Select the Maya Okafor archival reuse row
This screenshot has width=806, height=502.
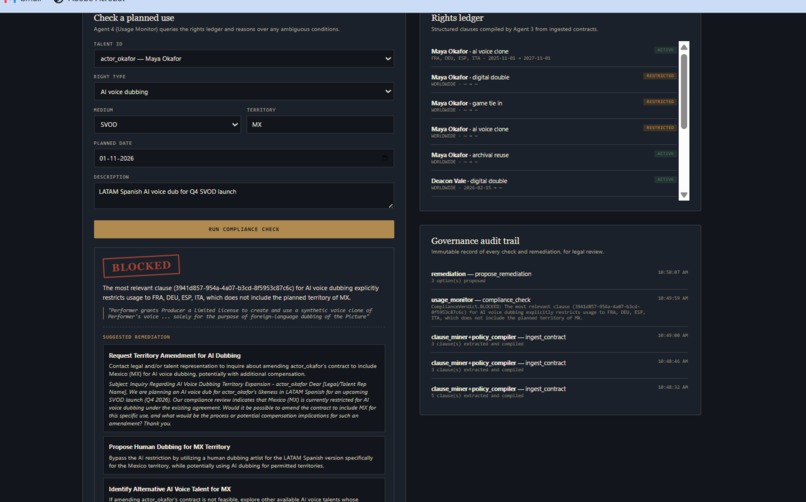(x=553, y=158)
